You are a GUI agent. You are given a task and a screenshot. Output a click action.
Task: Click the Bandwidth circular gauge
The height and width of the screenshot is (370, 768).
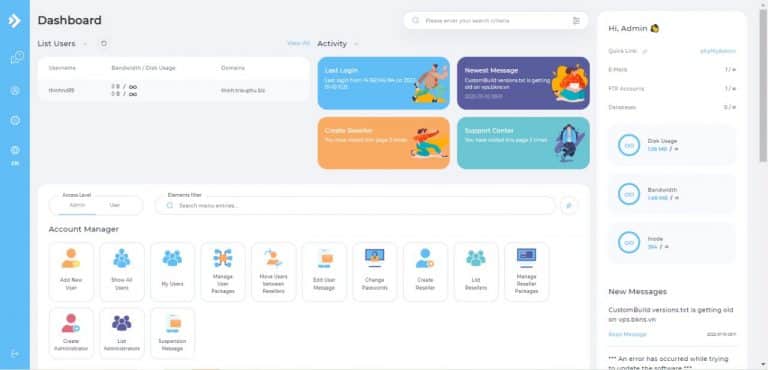click(629, 194)
